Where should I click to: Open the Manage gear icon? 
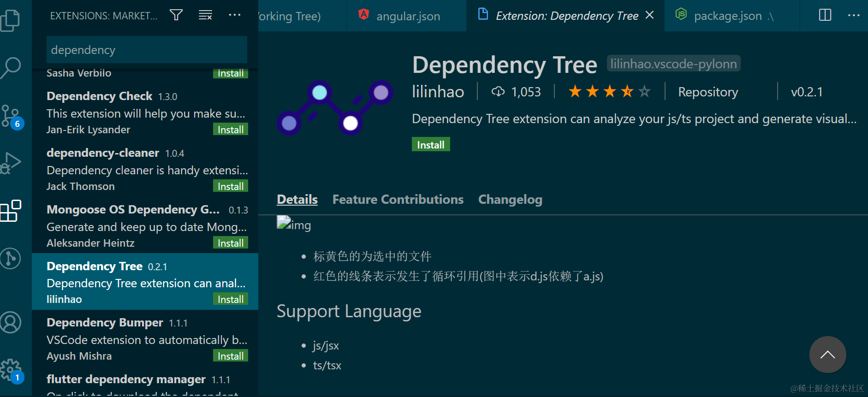point(12,371)
